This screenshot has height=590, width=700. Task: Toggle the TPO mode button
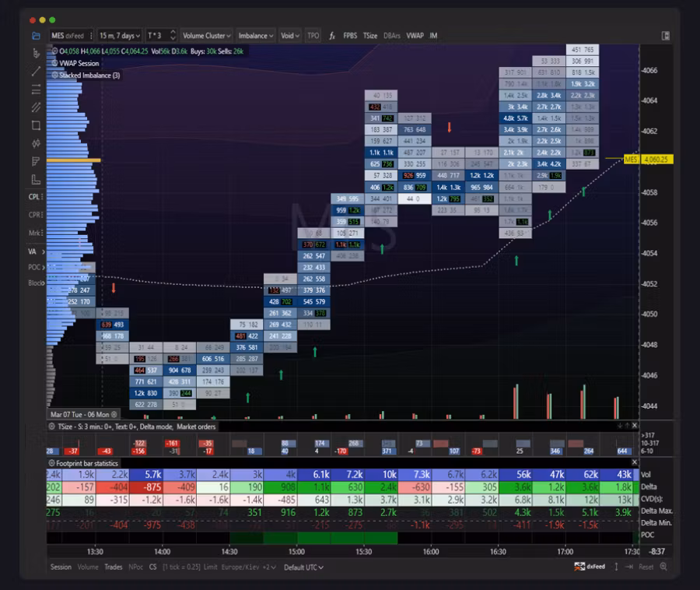(x=313, y=36)
